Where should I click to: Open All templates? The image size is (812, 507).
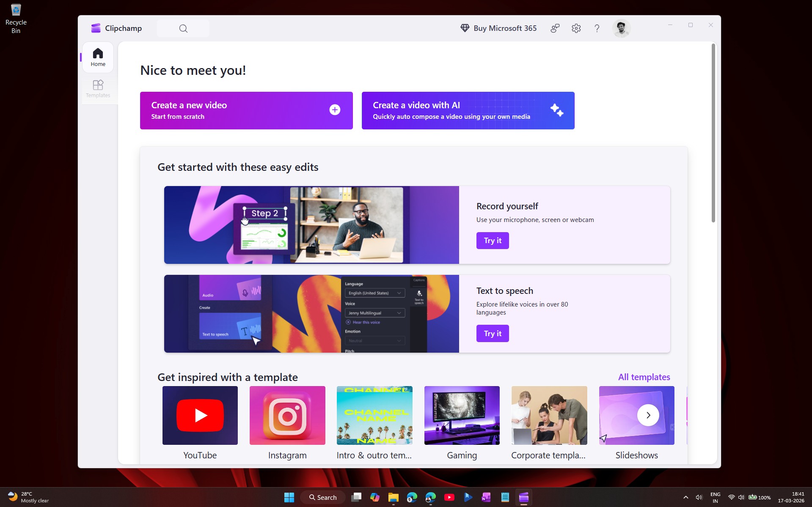tap(644, 377)
